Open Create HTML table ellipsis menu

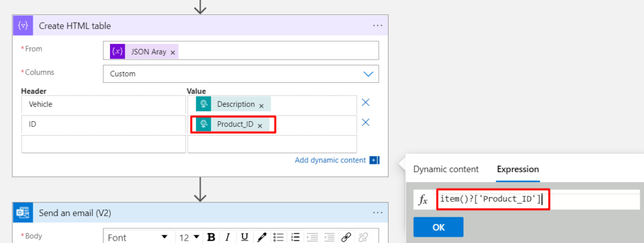coord(377,25)
